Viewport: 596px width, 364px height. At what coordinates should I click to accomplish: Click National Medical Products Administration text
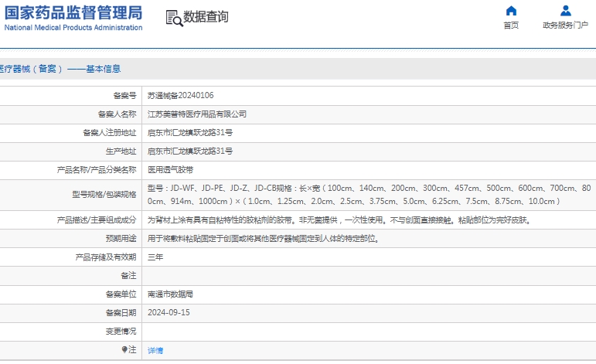[73, 27]
